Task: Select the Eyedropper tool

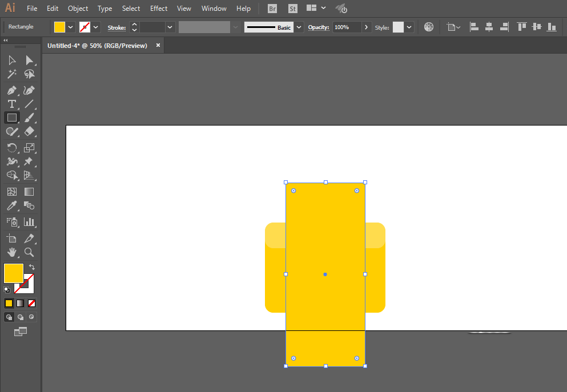Action: click(x=11, y=205)
